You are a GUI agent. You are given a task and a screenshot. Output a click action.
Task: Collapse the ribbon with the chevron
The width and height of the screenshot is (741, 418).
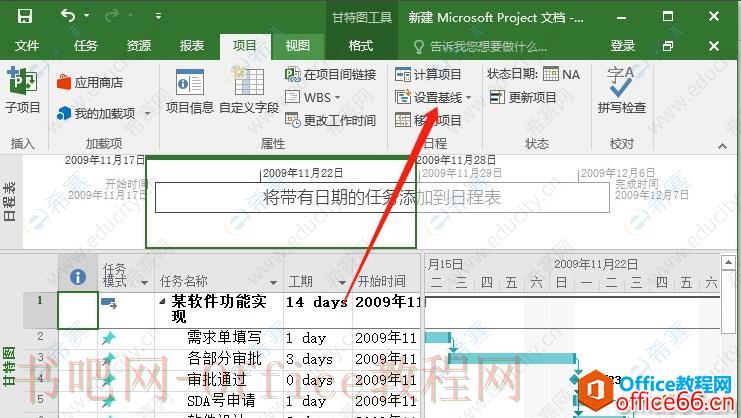pos(722,145)
